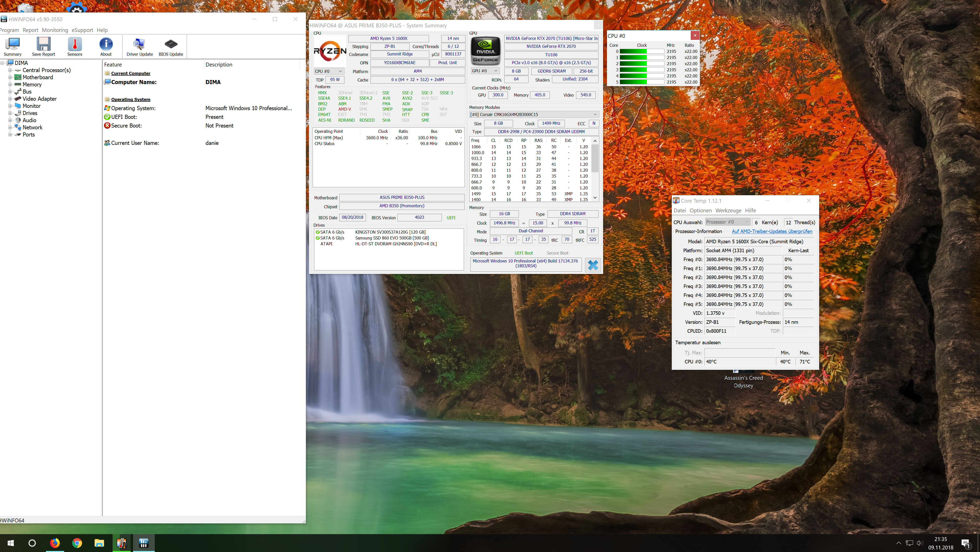Open the Monitoring menu
980x552 pixels.
click(x=55, y=30)
